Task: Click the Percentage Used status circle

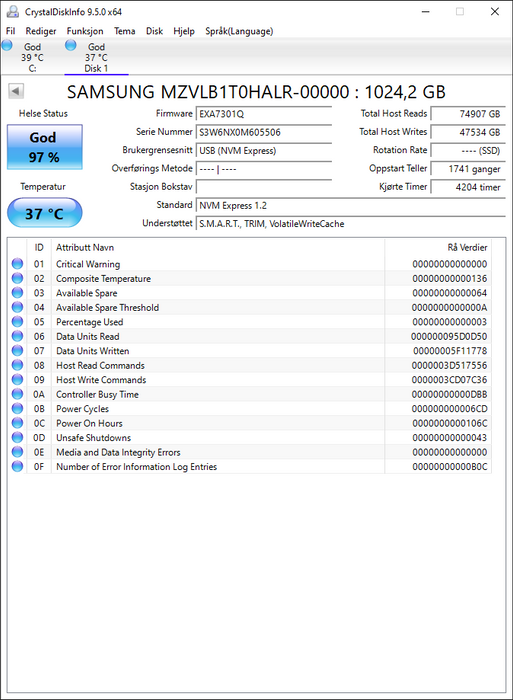Action: pos(17,321)
